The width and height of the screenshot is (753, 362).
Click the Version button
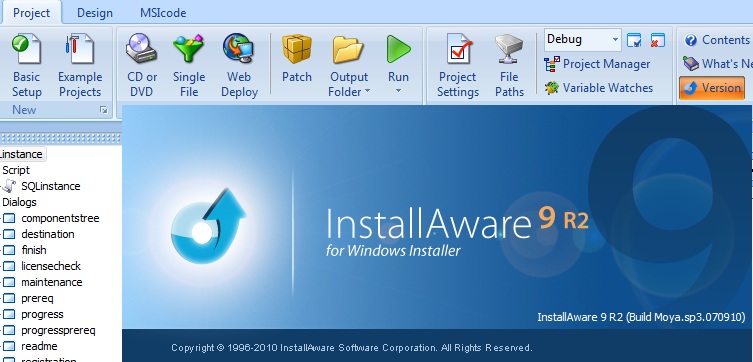(x=712, y=88)
